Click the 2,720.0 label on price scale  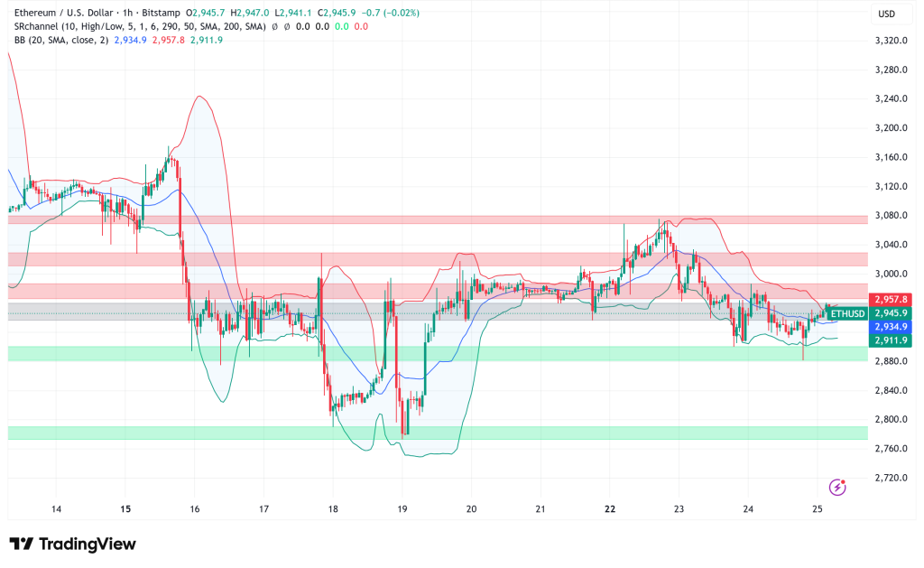pos(893,477)
